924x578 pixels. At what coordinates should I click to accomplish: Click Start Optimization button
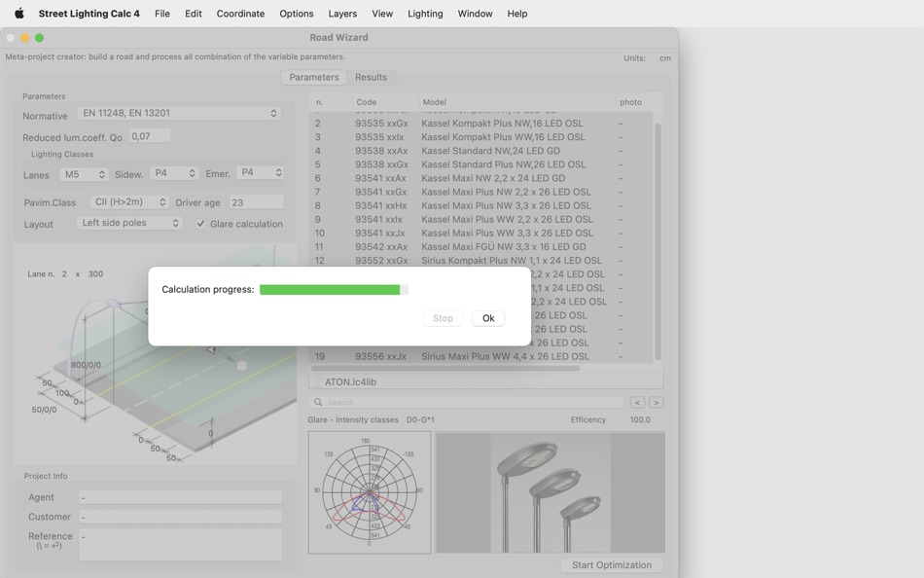(x=612, y=565)
